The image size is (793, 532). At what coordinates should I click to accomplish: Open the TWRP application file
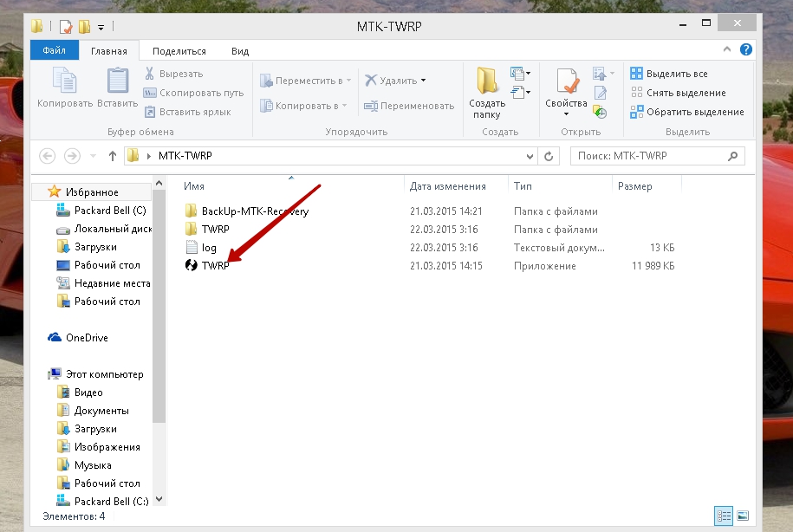[215, 266]
